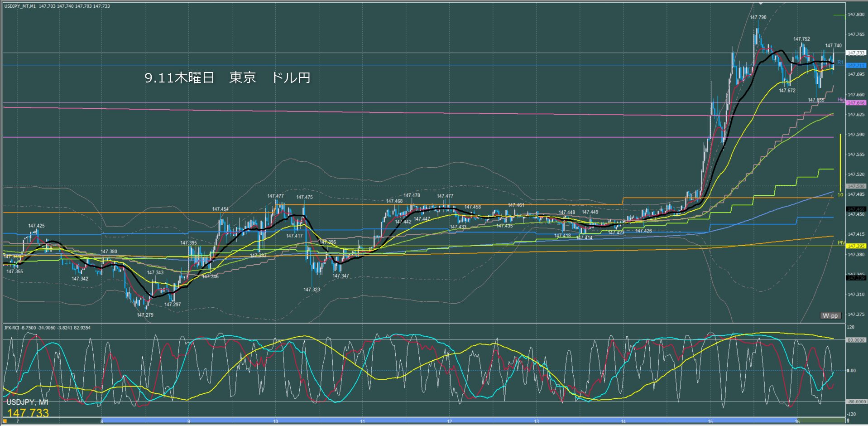Click the chart shift triangle marker

click(x=761, y=4)
